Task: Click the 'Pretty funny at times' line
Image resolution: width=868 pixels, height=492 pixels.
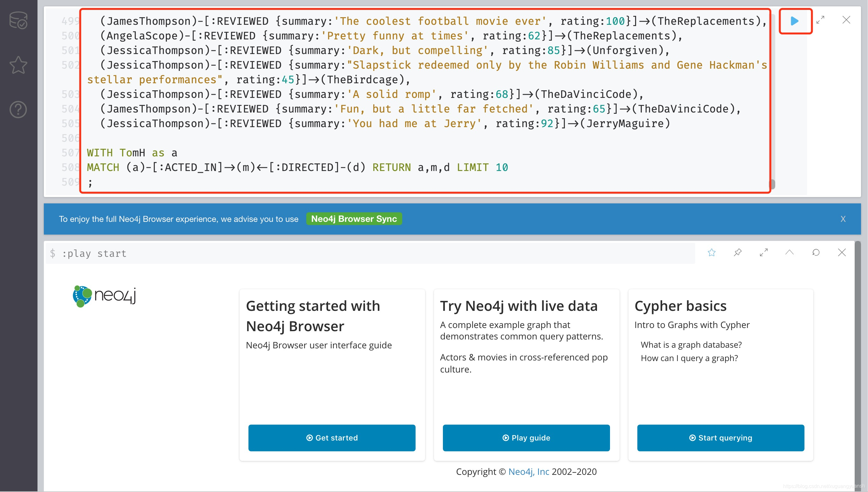Action: (x=391, y=36)
